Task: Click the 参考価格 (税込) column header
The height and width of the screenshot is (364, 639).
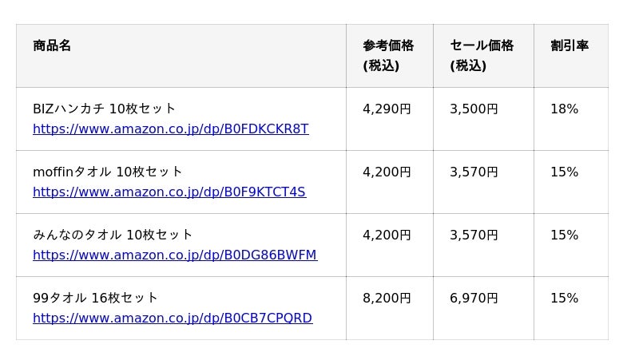Action: (x=388, y=55)
